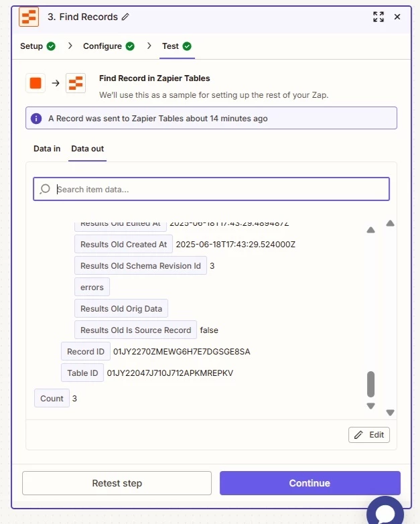Select the Count field label
This screenshot has height=524, width=420.
point(52,398)
